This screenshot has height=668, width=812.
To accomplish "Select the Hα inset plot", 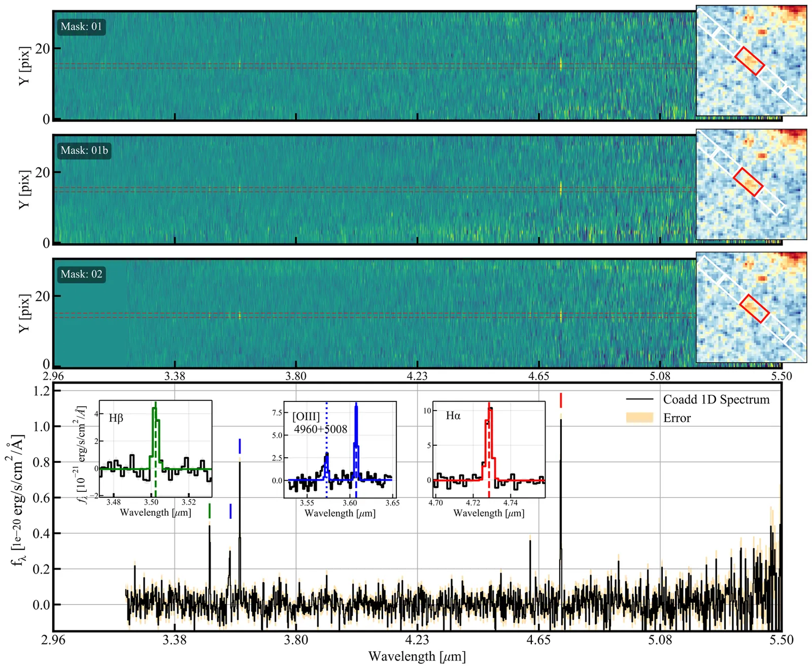I will [489, 449].
